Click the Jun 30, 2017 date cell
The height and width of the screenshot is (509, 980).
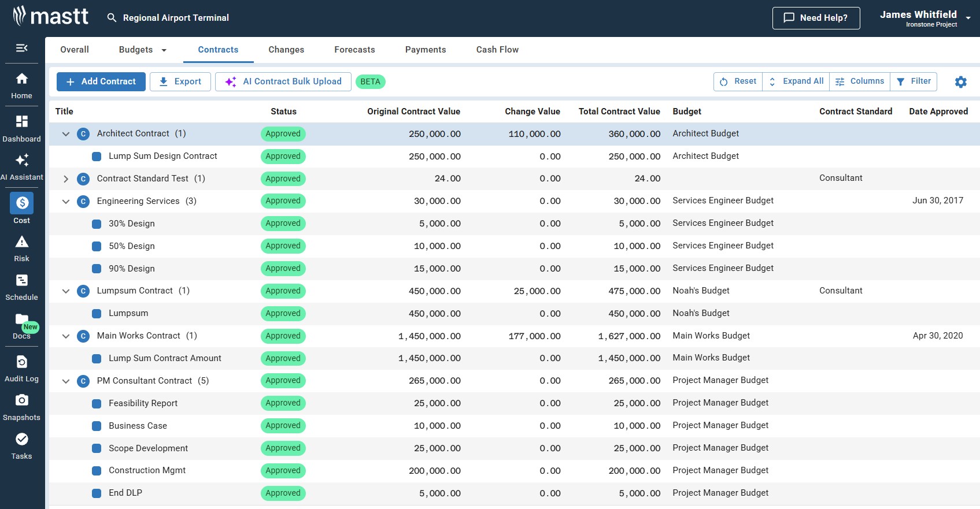coord(938,200)
